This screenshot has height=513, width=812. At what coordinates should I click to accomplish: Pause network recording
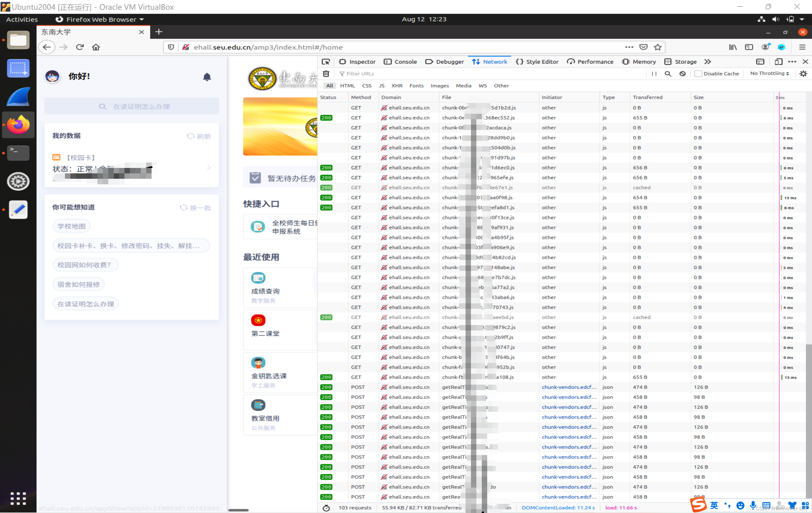[x=654, y=74]
